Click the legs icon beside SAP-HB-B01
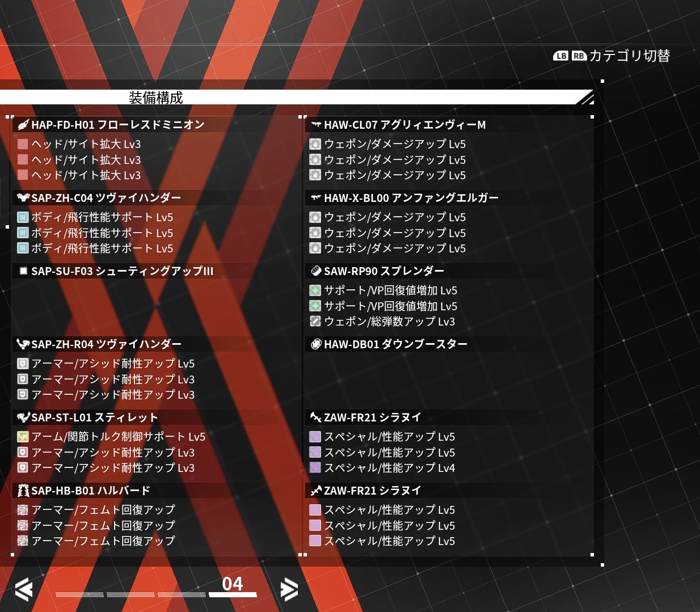The width and height of the screenshot is (700, 612). (x=23, y=491)
